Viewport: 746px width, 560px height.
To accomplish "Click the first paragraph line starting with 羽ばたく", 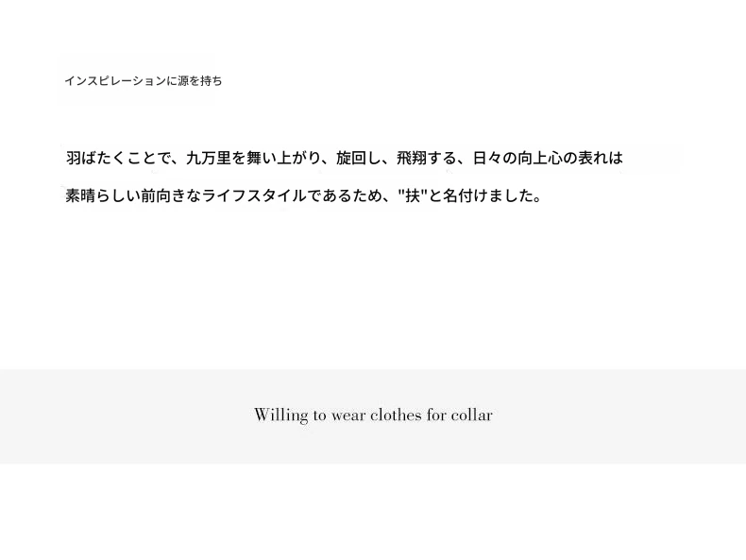I will pyautogui.click(x=345, y=158).
